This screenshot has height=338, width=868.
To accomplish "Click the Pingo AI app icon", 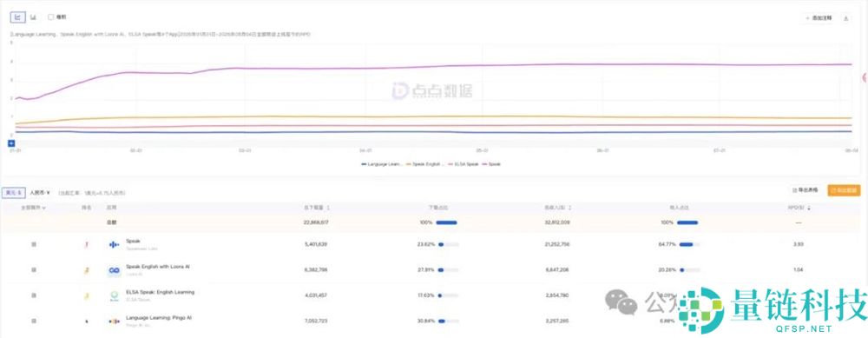I will (114, 321).
